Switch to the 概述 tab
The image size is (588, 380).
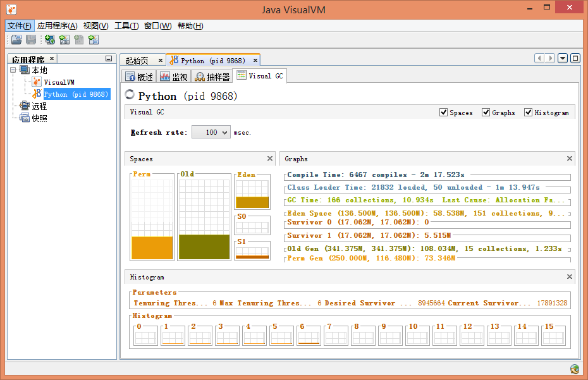(140, 77)
